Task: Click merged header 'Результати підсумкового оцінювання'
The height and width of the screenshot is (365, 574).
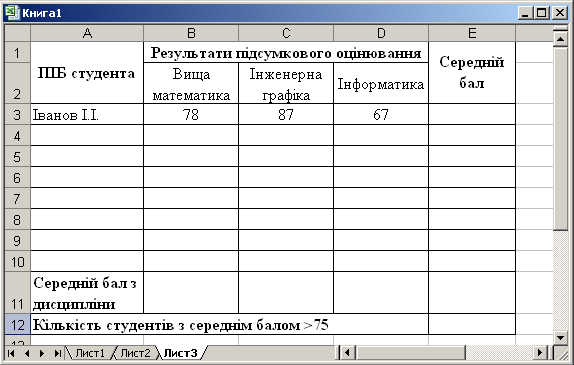Action: point(286,52)
